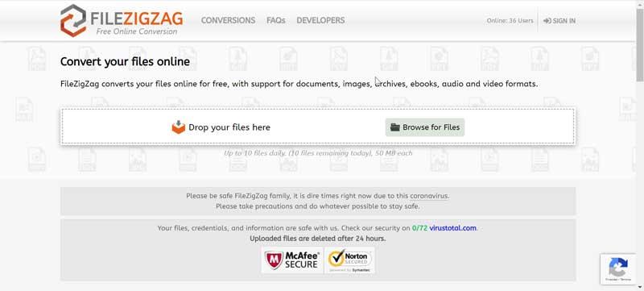The width and height of the screenshot is (644, 291).
Task: Click the Free Online Conversion tagline
Action: click(x=137, y=31)
